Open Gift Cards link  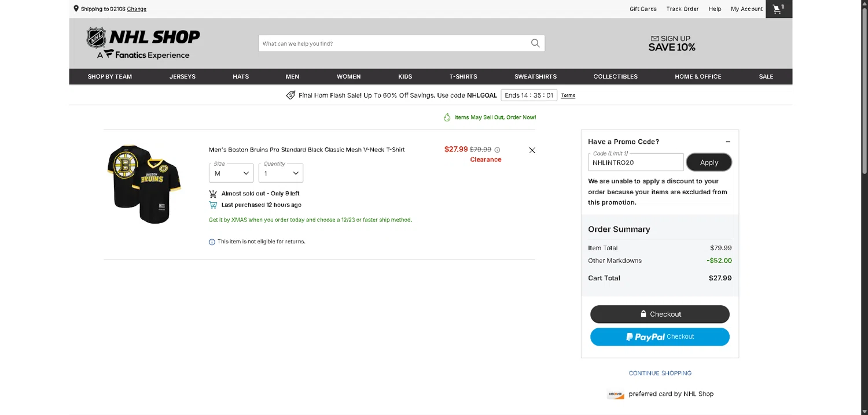point(643,9)
